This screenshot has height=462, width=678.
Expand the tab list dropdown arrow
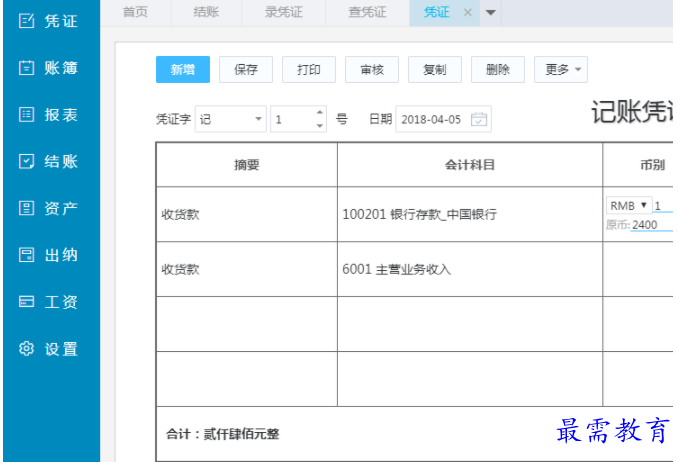click(490, 13)
